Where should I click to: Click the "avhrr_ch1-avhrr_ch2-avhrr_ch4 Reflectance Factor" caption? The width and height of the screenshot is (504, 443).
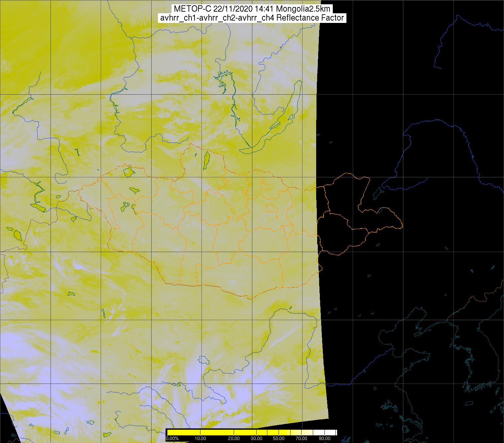pos(252,18)
